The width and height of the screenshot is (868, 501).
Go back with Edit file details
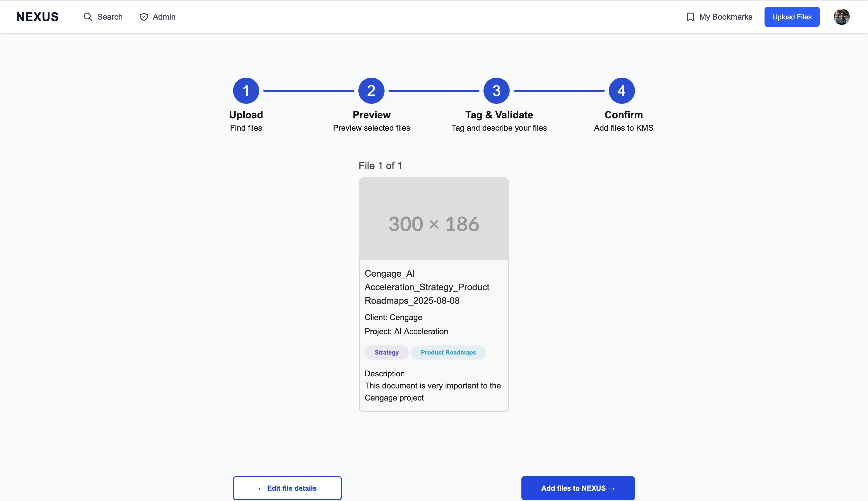pyautogui.click(x=287, y=488)
